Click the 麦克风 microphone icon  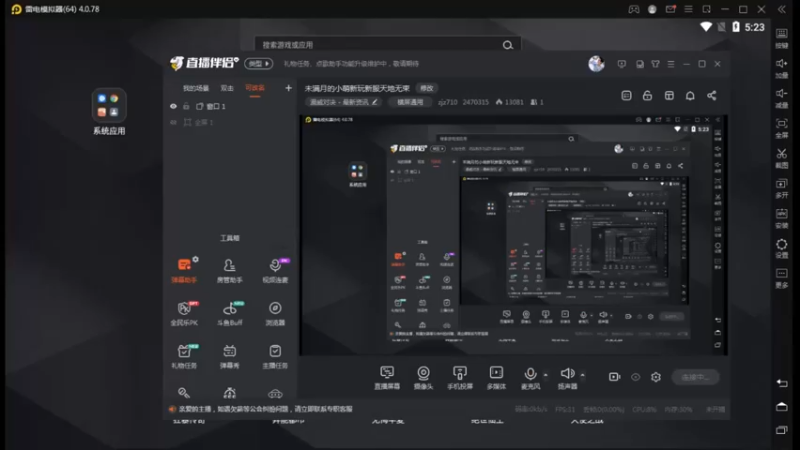tap(531, 374)
